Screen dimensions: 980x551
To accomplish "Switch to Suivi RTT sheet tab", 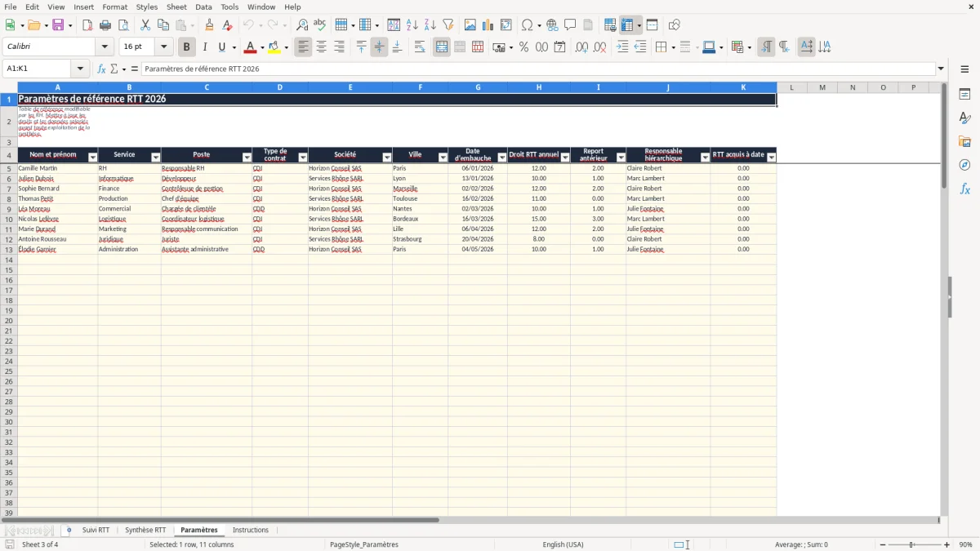I will (96, 530).
